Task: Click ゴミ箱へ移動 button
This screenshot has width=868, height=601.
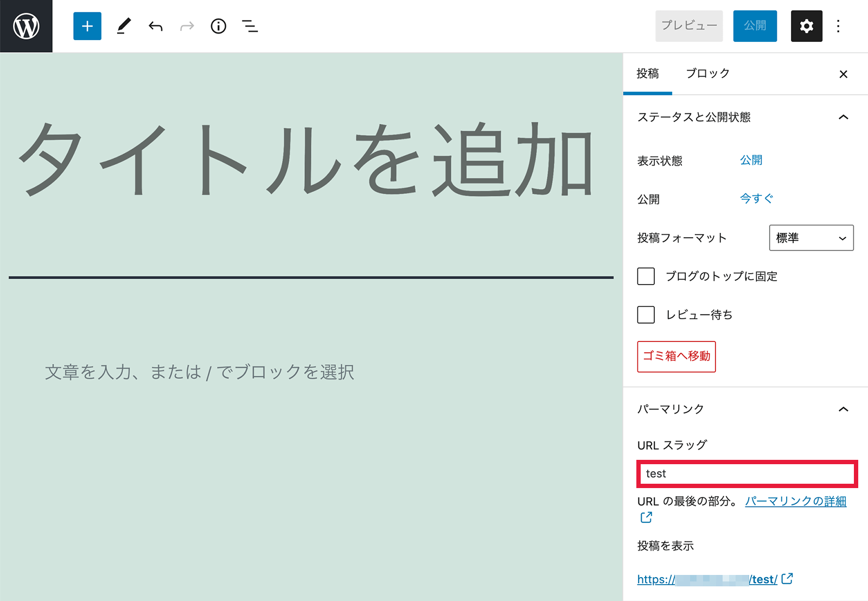Action: click(676, 357)
